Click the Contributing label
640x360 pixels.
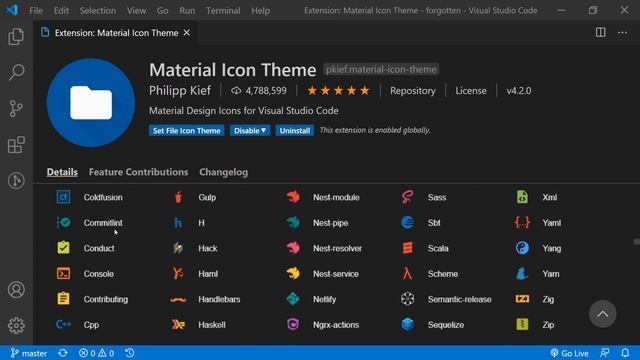(106, 299)
